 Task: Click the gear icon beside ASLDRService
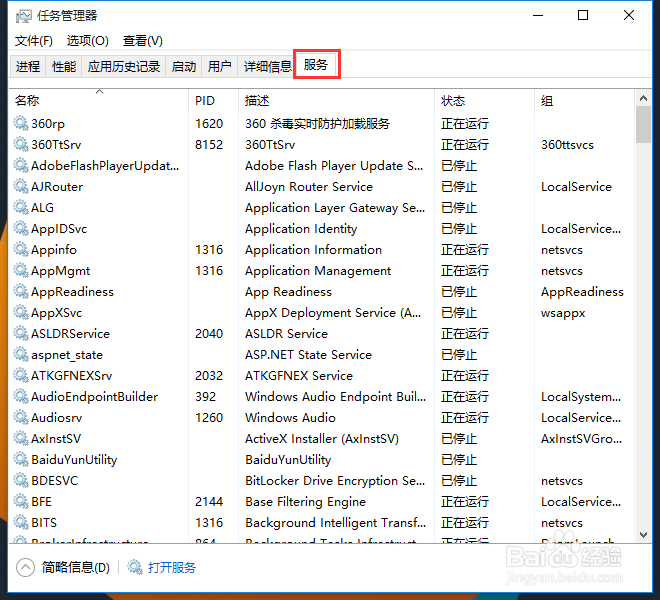point(21,333)
